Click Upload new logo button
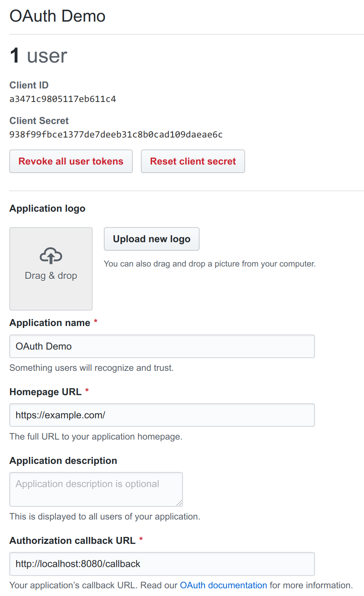 [152, 239]
